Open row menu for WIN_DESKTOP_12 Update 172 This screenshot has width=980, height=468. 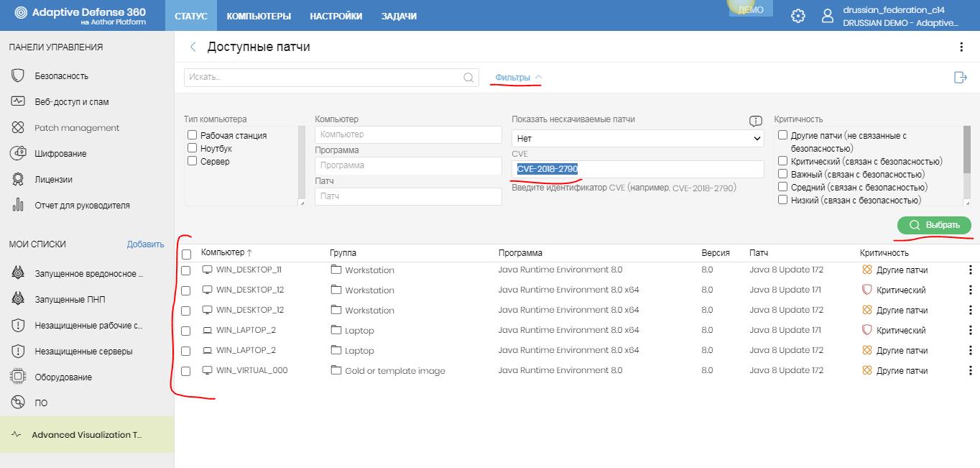pos(971,311)
